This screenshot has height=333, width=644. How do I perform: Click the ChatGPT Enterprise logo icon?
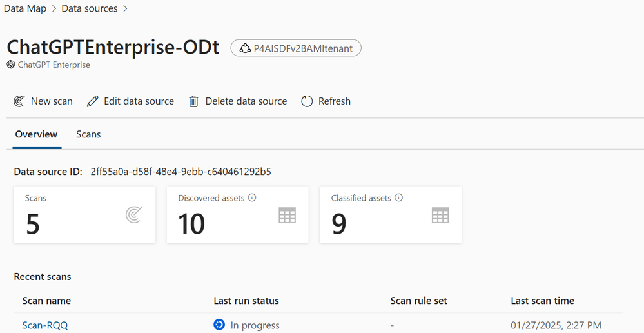pyautogui.click(x=11, y=65)
